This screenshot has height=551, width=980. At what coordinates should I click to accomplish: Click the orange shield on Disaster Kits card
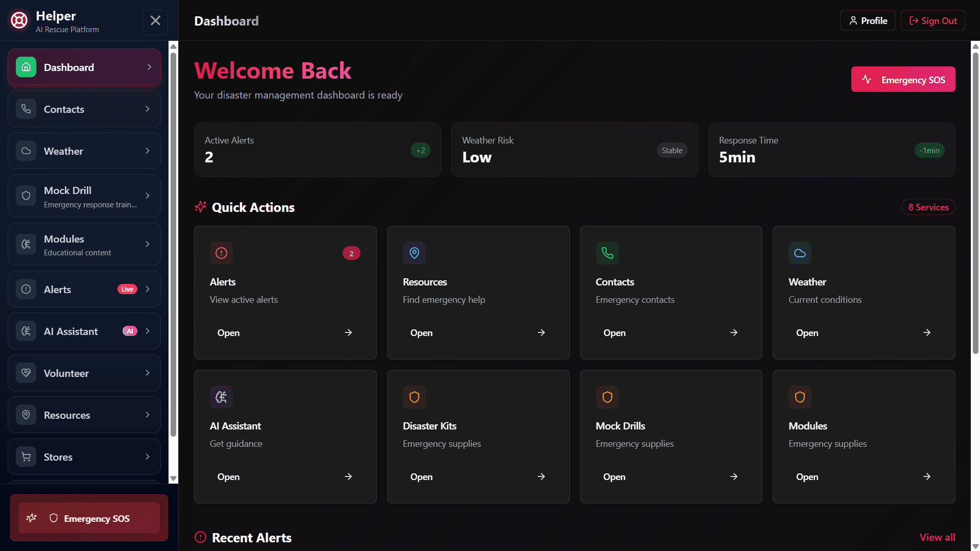[414, 397]
